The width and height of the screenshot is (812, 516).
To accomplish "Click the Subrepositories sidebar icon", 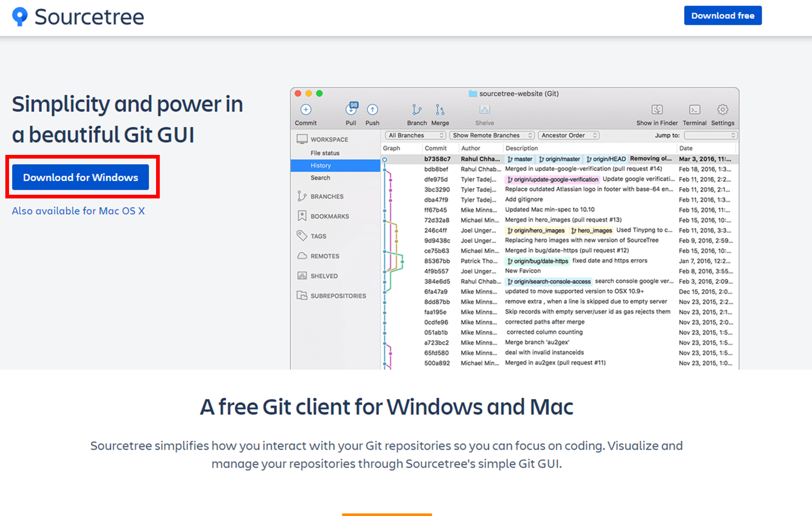I will point(302,295).
